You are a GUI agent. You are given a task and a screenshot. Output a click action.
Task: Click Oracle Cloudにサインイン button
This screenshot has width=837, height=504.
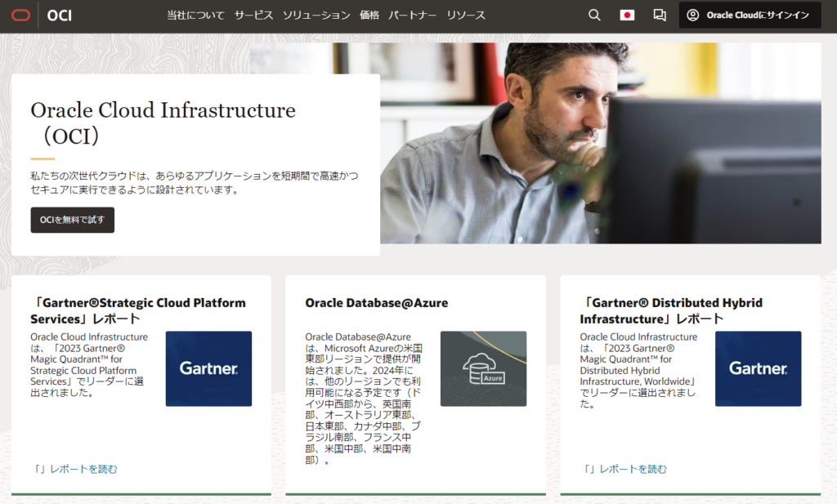[750, 15]
